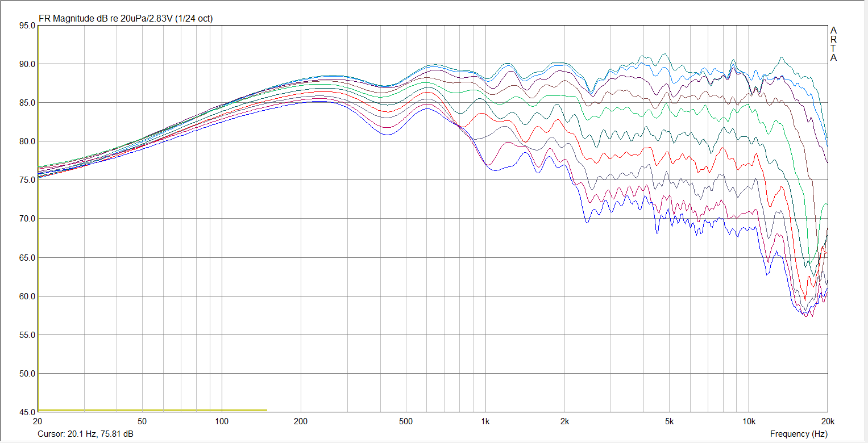Click the 2k frequency axis label
The height and width of the screenshot is (443, 868).
point(564,421)
